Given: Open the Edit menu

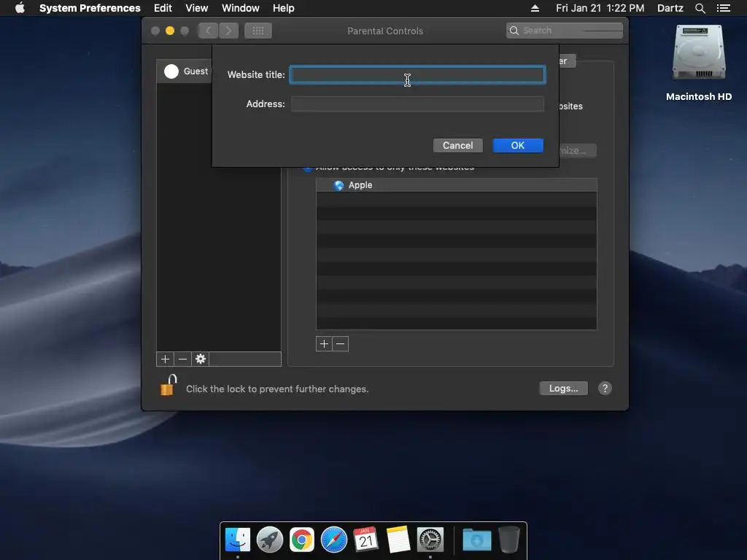Looking at the screenshot, I should pos(163,8).
